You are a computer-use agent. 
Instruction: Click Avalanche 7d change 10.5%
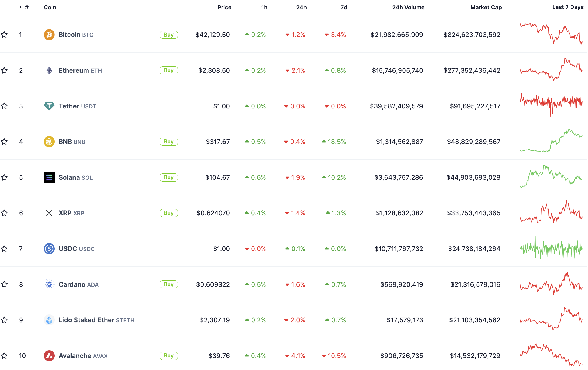point(334,356)
